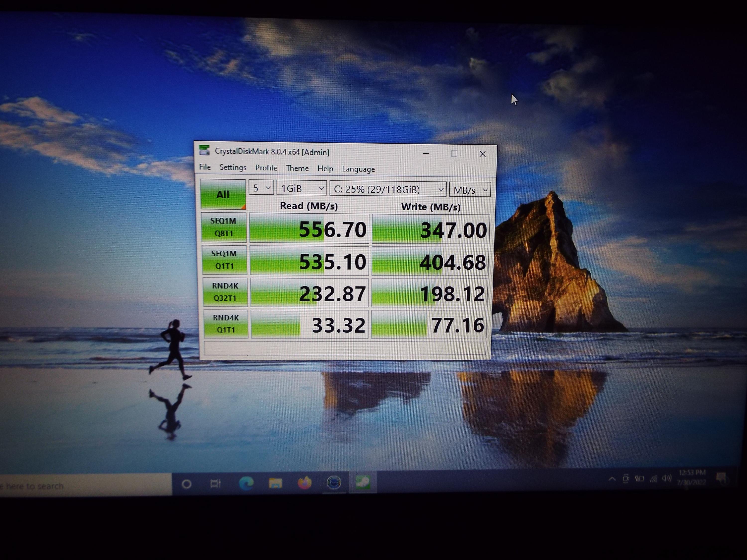The height and width of the screenshot is (560, 747).
Task: Start the RND4K Q1T1 test
Action: click(x=226, y=324)
